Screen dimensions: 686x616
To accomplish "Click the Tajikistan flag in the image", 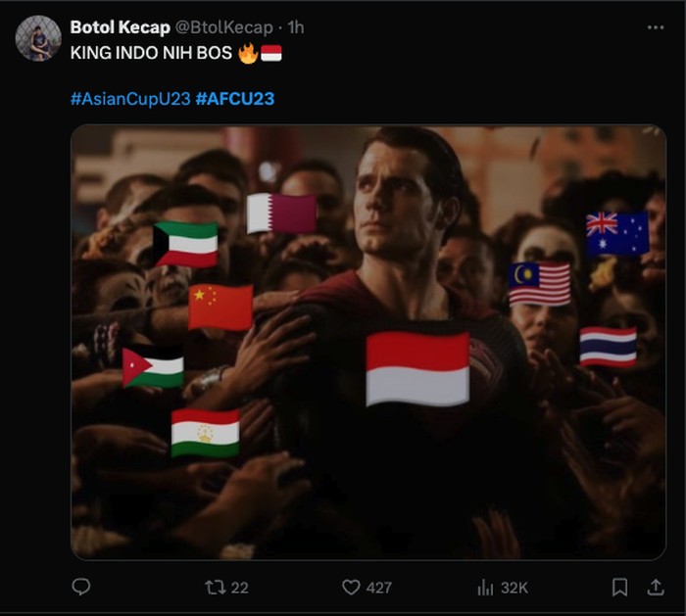I will click(205, 433).
